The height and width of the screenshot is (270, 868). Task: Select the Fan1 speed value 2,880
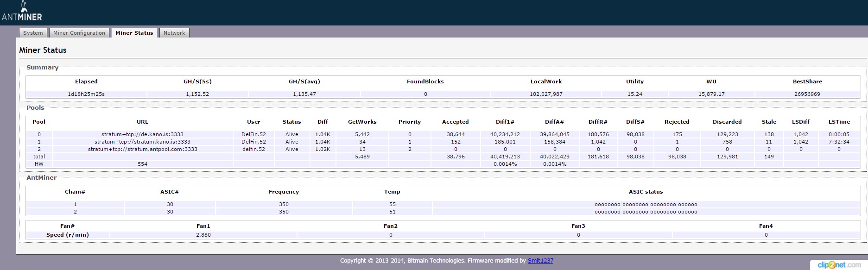pos(203,235)
